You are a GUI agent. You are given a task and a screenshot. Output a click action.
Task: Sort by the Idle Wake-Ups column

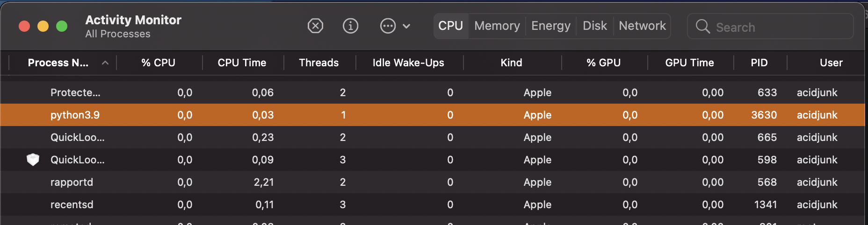[408, 63]
